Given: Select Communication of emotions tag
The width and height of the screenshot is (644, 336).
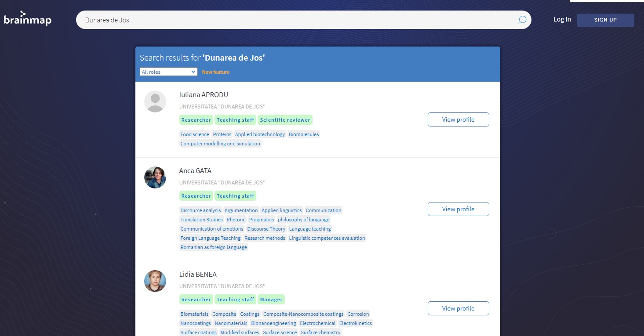Looking at the screenshot, I should coord(212,229).
